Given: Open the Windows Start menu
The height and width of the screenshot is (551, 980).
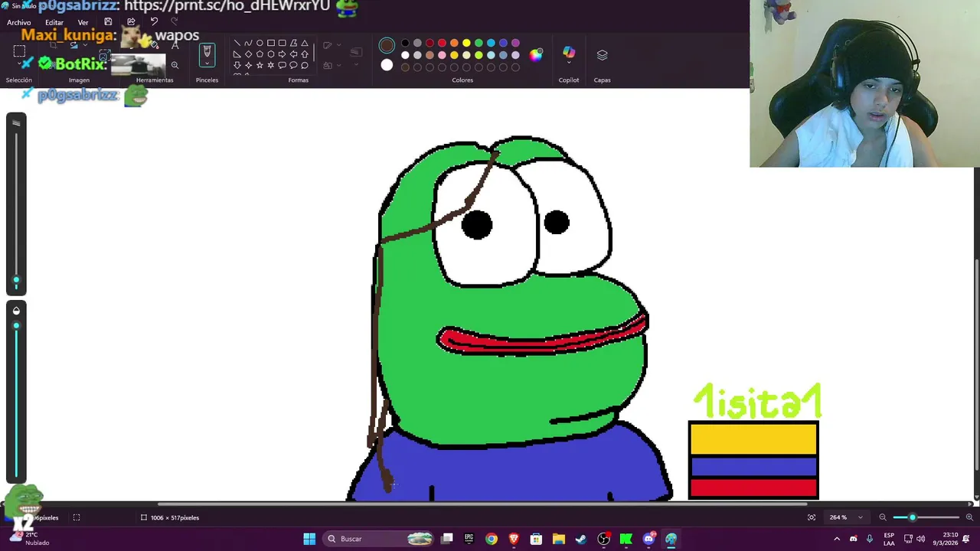Looking at the screenshot, I should pos(309,539).
